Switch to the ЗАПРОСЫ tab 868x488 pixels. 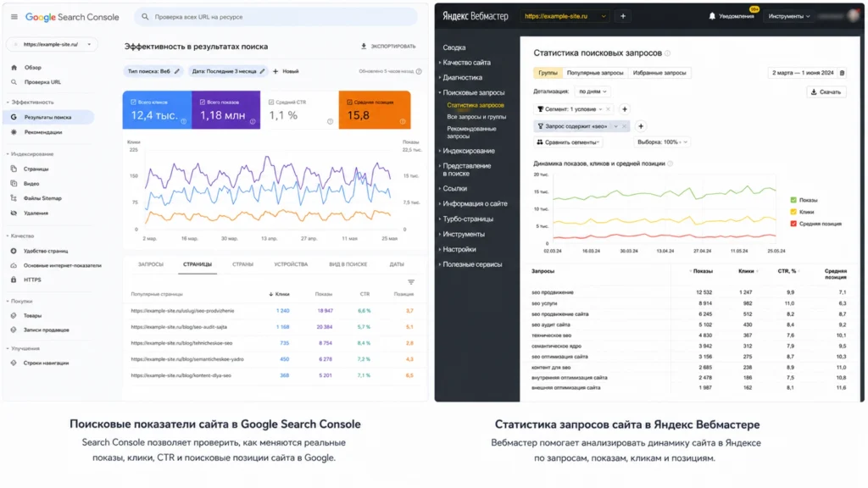[x=151, y=264]
